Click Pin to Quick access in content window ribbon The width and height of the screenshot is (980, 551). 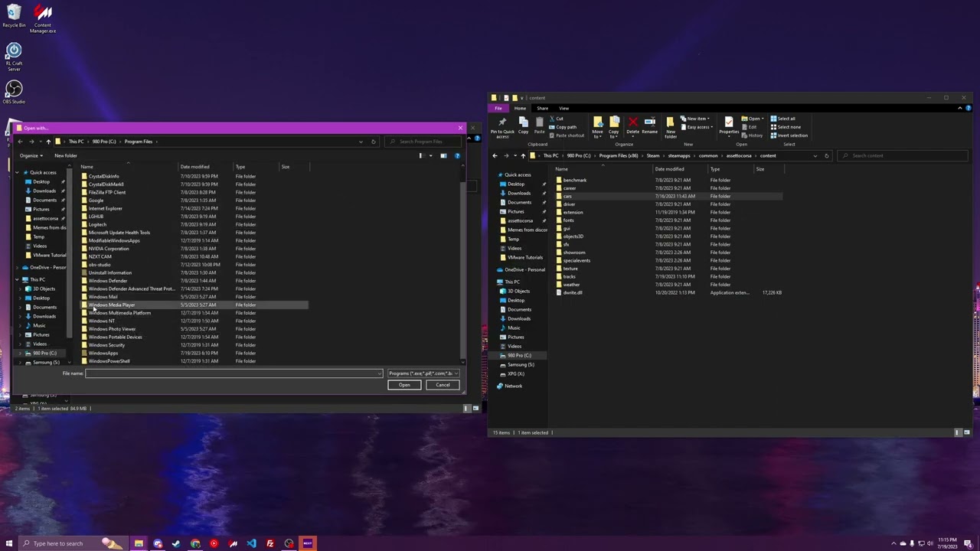[502, 127]
